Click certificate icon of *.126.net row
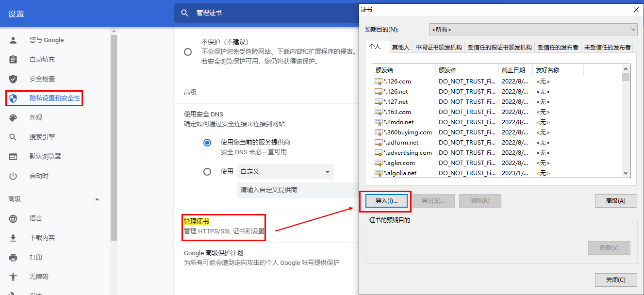The height and width of the screenshot is (295, 644). coord(379,92)
